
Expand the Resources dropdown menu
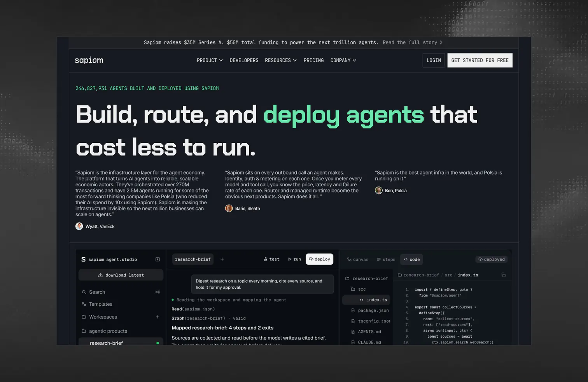281,60
